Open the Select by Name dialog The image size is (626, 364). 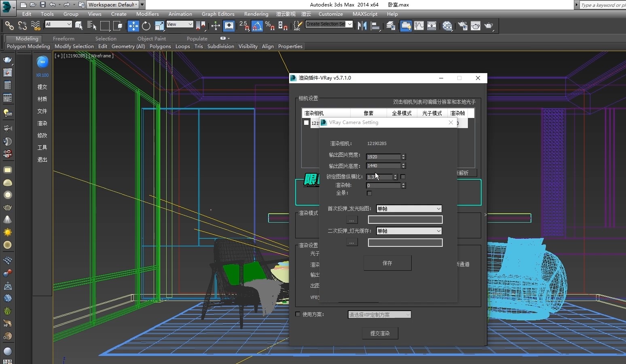(x=92, y=26)
